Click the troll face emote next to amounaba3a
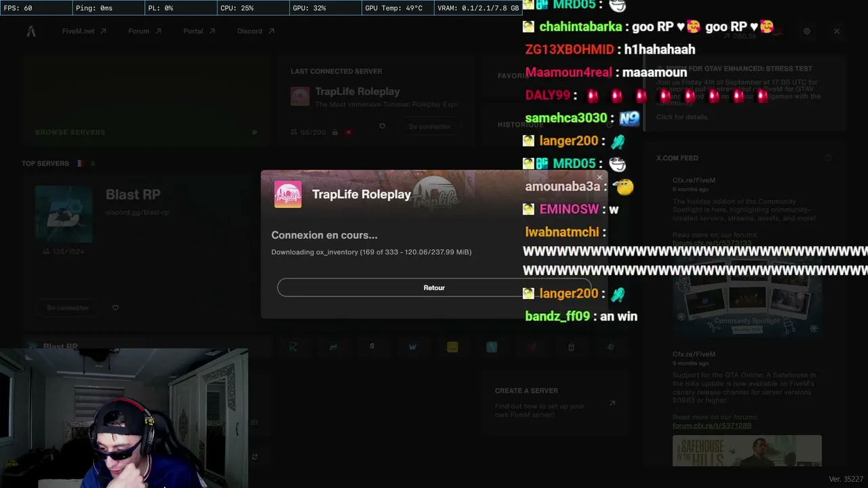Screen dimensions: 868x488 click(x=624, y=187)
